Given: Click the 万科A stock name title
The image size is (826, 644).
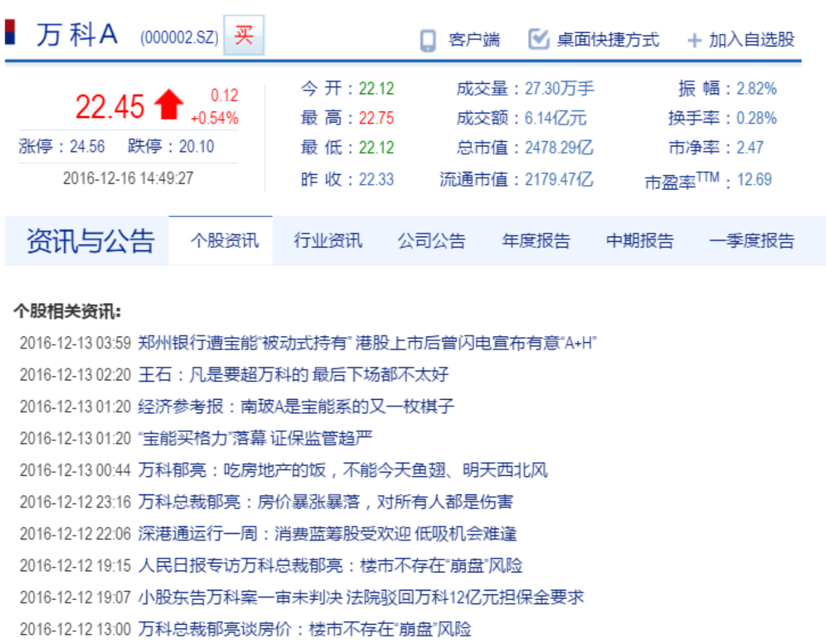Looking at the screenshot, I should coord(77,35).
